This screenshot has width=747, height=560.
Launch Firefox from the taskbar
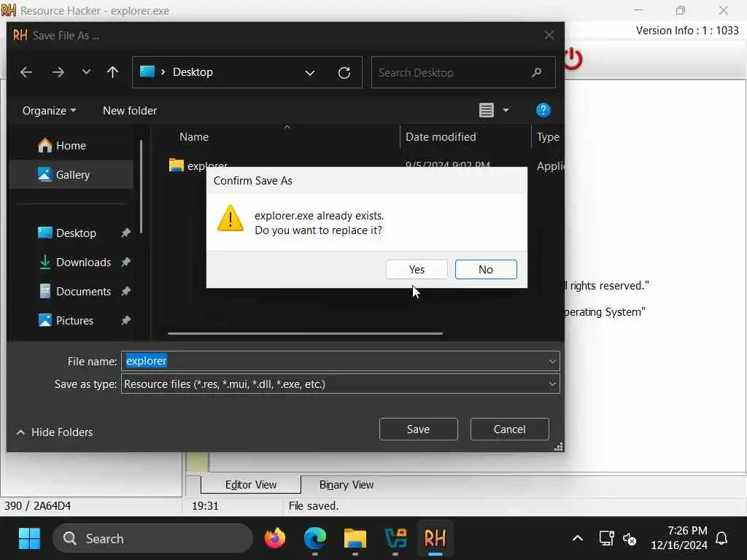[275, 539]
